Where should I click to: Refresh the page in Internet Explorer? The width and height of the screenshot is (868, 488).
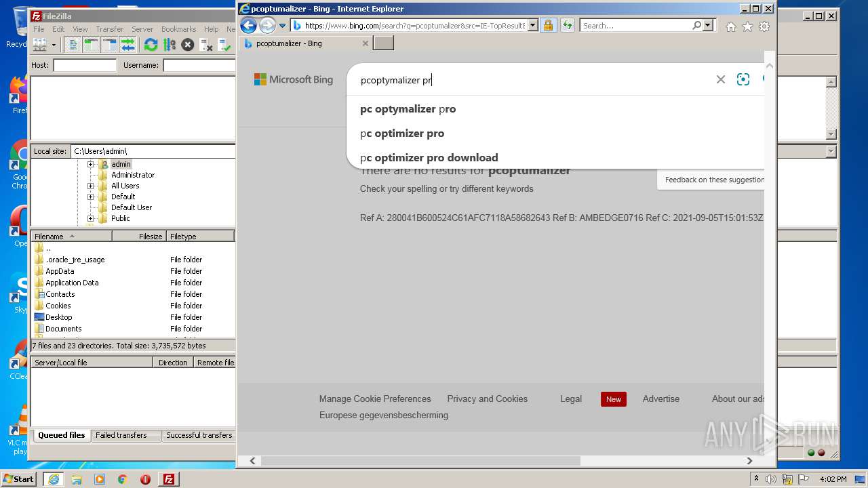click(568, 26)
